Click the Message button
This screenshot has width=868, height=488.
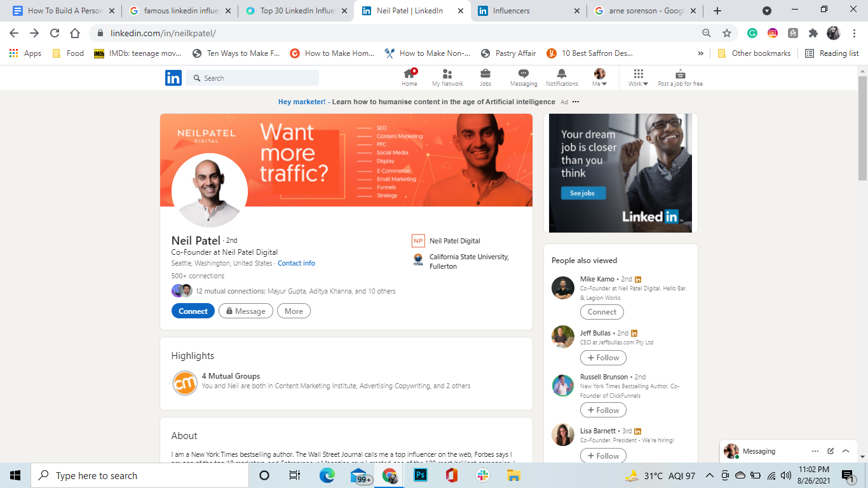point(246,311)
